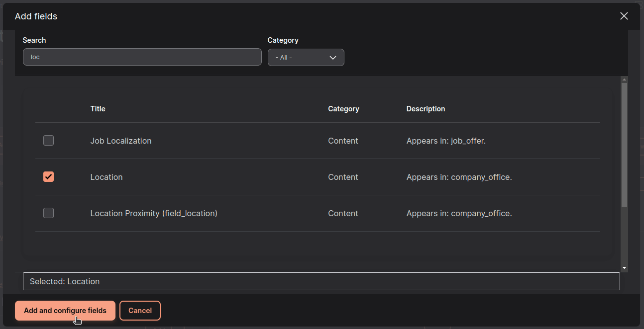Click the 'Selected: Location' summary box
The height and width of the screenshot is (329, 644).
(321, 281)
